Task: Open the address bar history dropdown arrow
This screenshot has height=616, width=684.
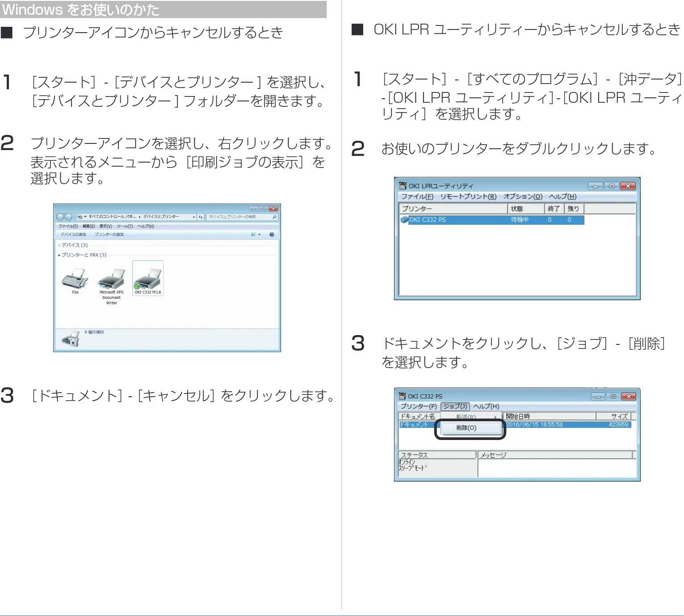Action: [194, 217]
